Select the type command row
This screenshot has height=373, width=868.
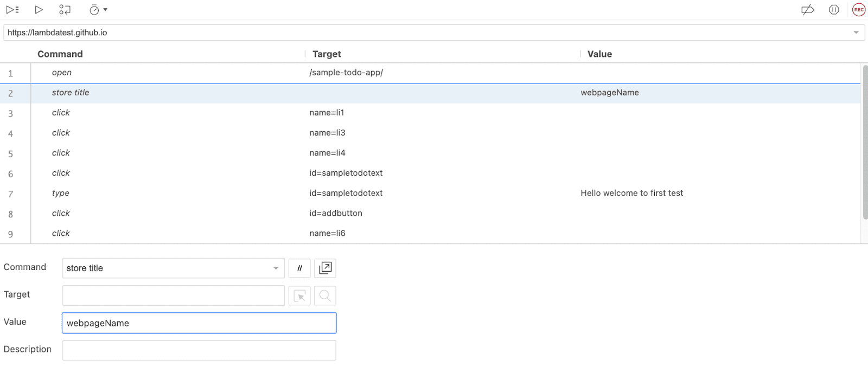point(430,193)
